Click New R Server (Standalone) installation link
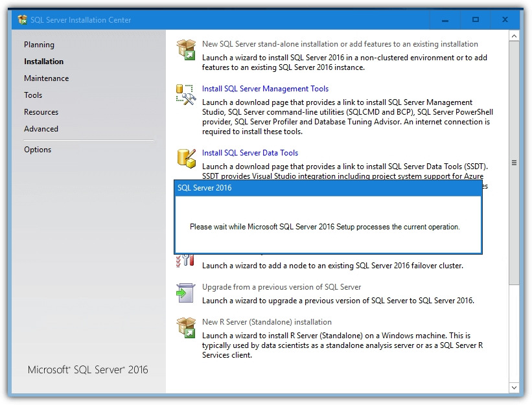The width and height of the screenshot is (532, 405). [267, 322]
